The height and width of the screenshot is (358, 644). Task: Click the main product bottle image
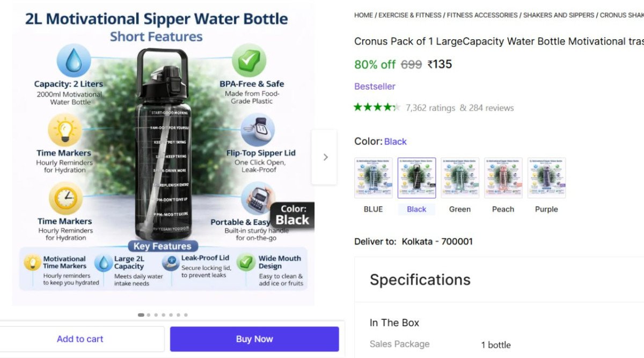coord(163,145)
